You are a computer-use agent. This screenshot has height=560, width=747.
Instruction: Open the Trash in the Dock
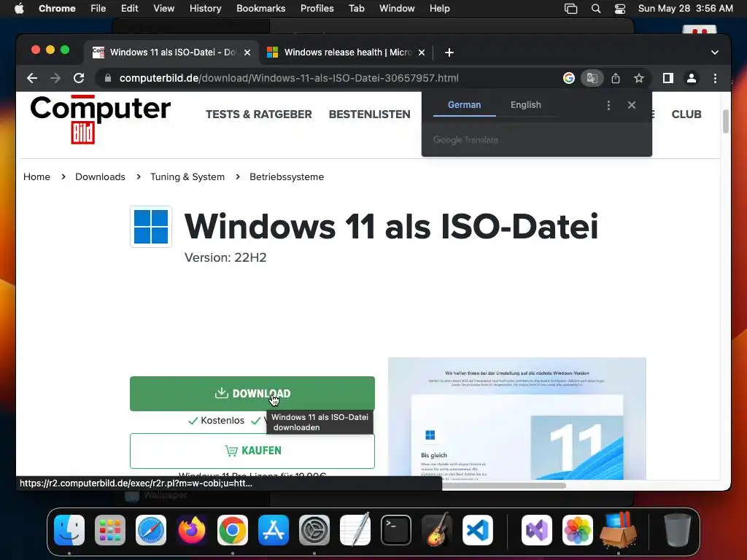click(678, 530)
